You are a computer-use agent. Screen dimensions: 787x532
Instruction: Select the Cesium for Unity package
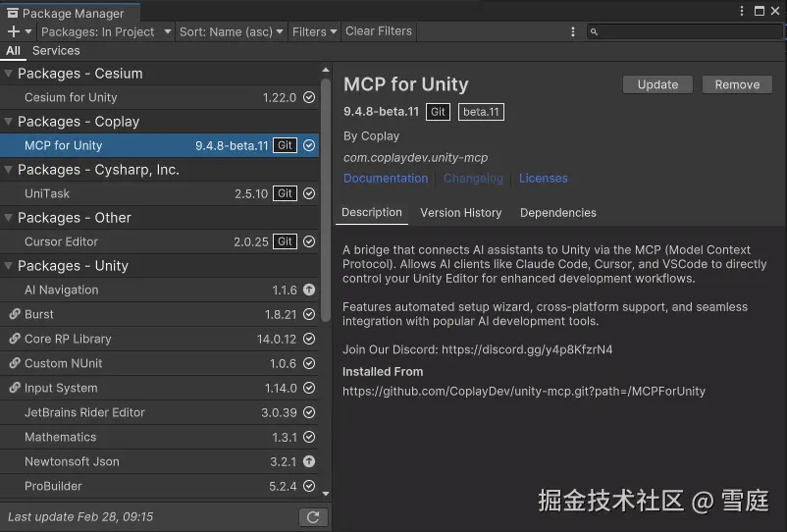point(160,97)
